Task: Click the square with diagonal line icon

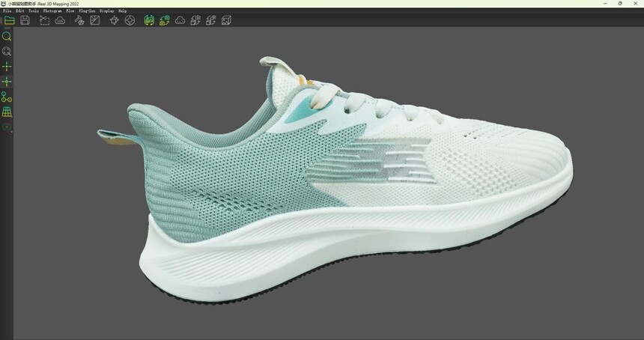Action: pyautogui.click(x=95, y=20)
